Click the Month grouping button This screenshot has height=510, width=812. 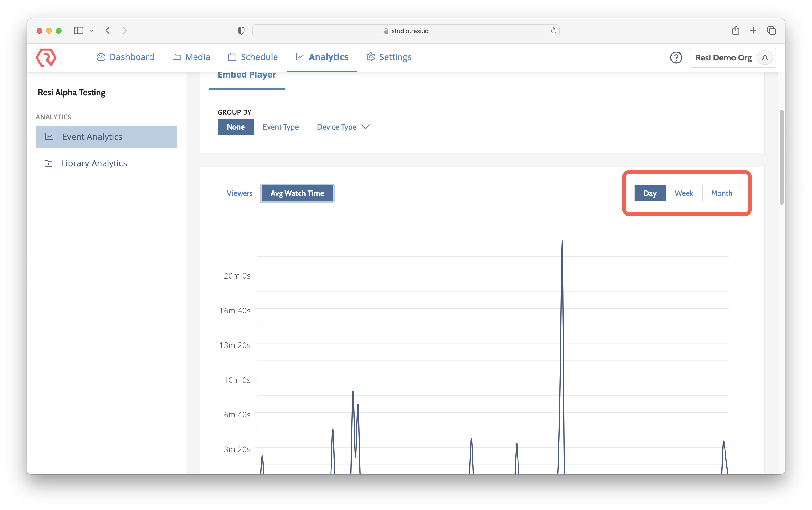[x=721, y=193]
